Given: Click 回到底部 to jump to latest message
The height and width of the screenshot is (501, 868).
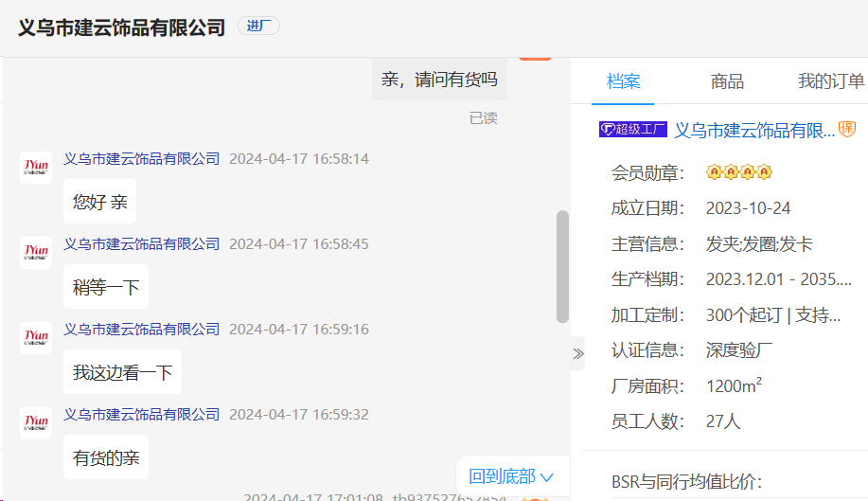Looking at the screenshot, I should click(511, 476).
